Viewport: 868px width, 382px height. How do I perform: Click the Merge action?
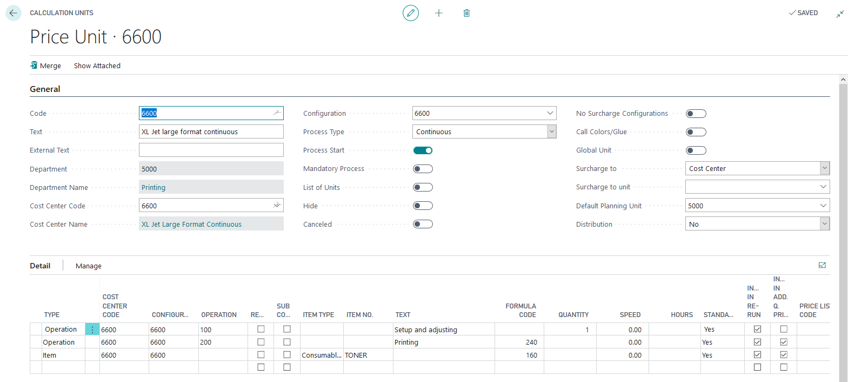coord(45,65)
